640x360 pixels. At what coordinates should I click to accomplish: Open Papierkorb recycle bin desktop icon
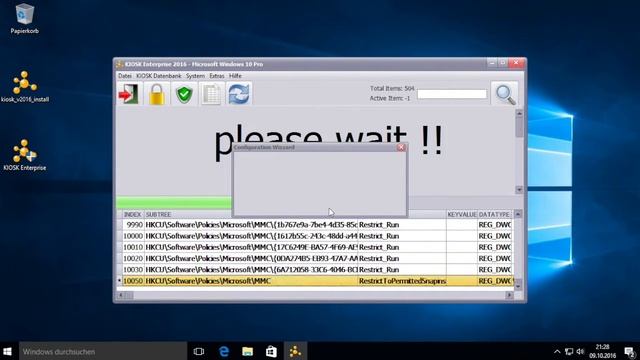tap(24, 19)
